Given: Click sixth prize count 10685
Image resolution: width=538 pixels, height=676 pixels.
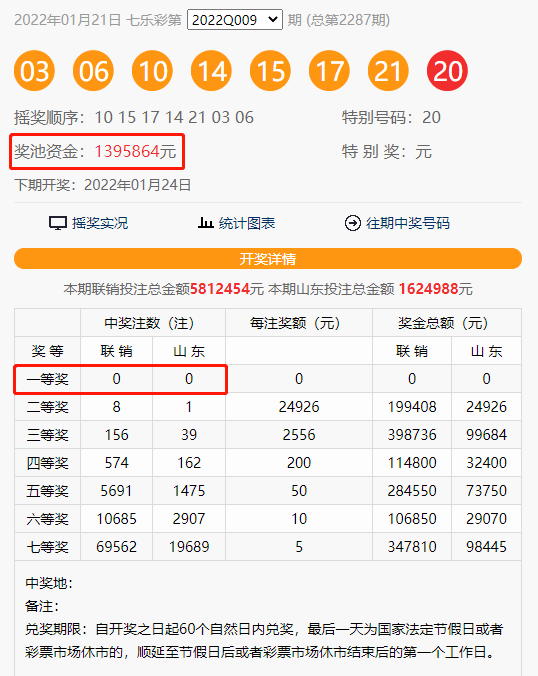Looking at the screenshot, I should coord(116,519).
